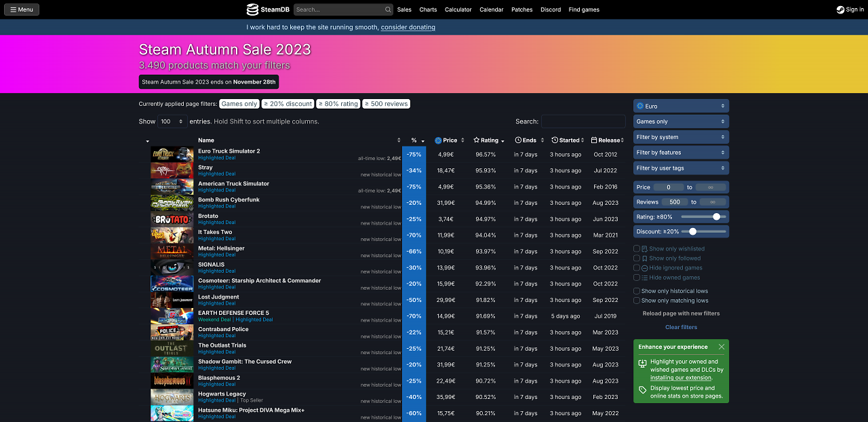The height and width of the screenshot is (422, 868).
Task: Check Show only historical lows
Action: point(637,291)
